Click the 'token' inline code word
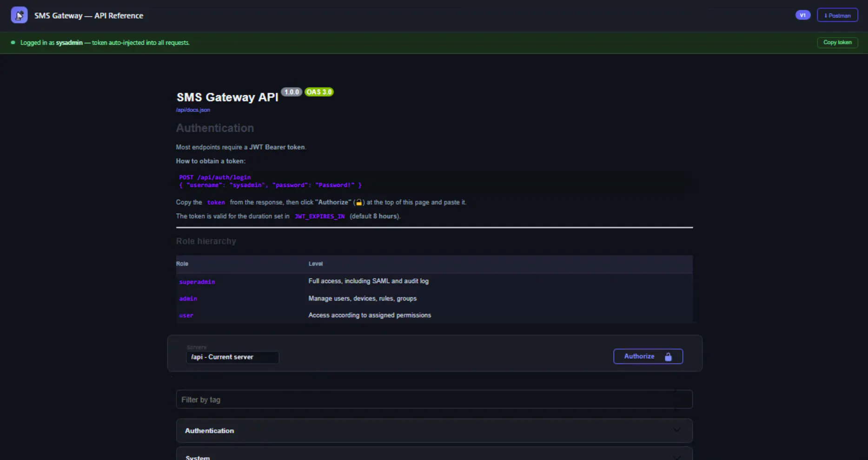The image size is (868, 460). tap(216, 203)
